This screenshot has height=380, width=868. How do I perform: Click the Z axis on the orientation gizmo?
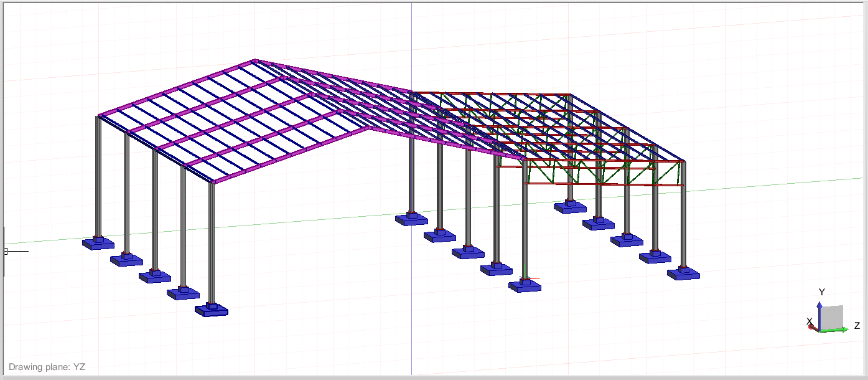pyautogui.click(x=834, y=330)
